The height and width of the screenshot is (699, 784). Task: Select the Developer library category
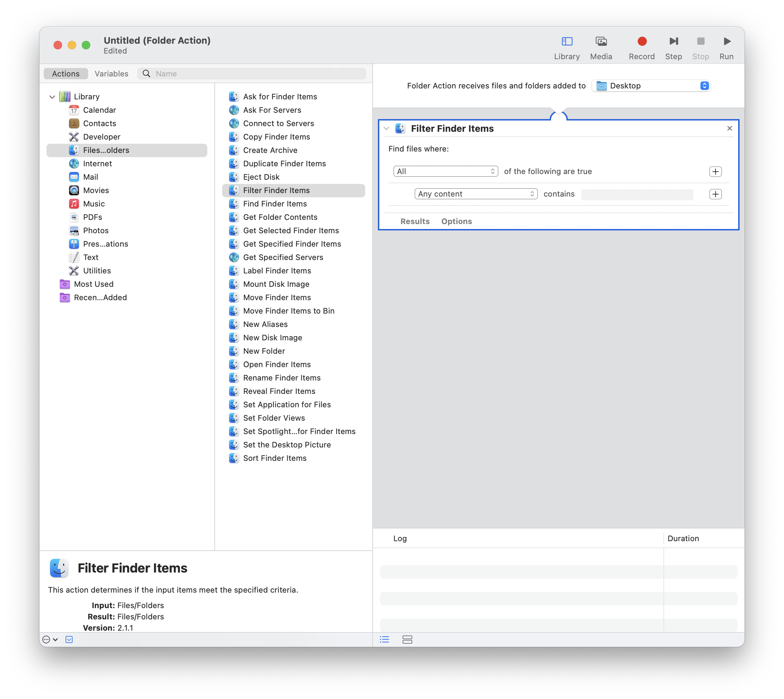(102, 137)
